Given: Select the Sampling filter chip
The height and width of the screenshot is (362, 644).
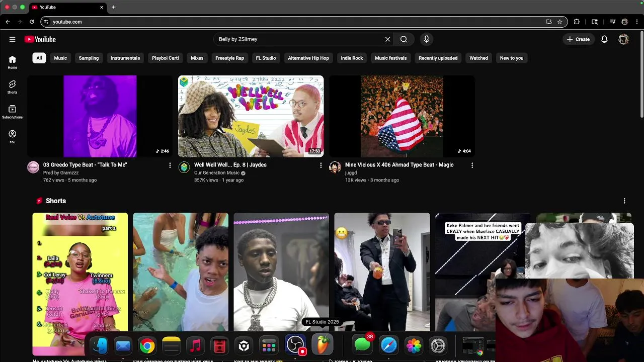Looking at the screenshot, I should point(89,58).
